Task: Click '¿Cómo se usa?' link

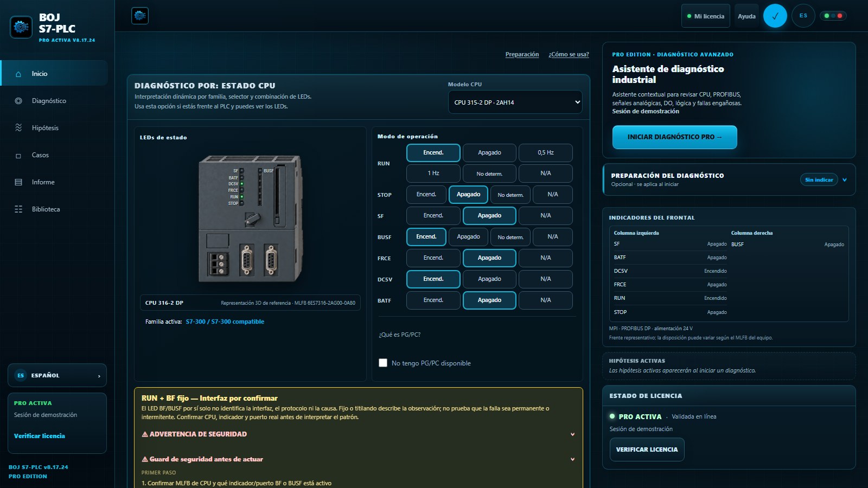Action: 569,54
